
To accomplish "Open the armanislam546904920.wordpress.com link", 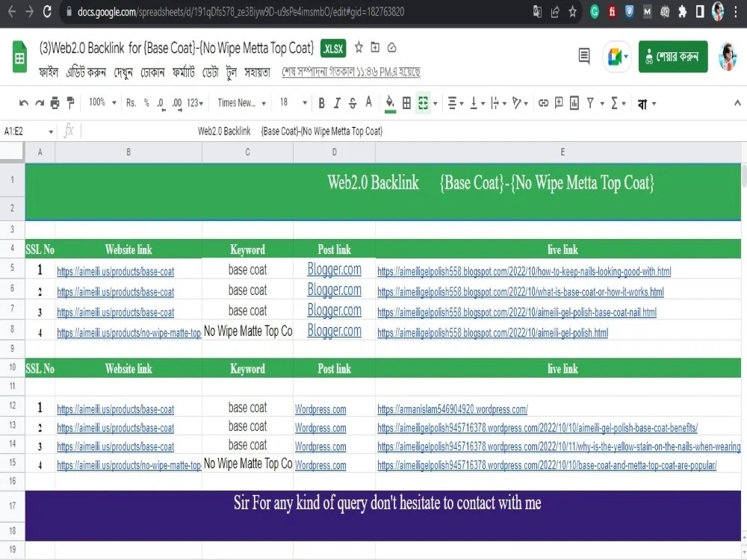I will point(452,409).
